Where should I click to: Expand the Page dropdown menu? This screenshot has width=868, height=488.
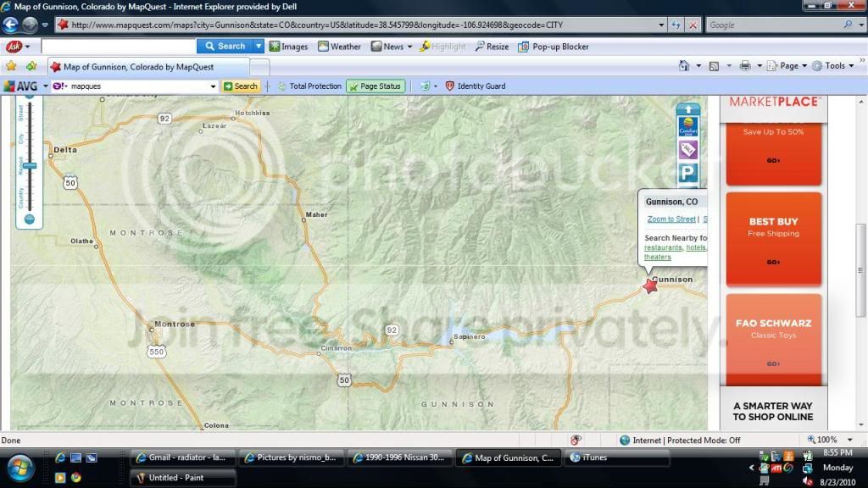pyautogui.click(x=787, y=66)
